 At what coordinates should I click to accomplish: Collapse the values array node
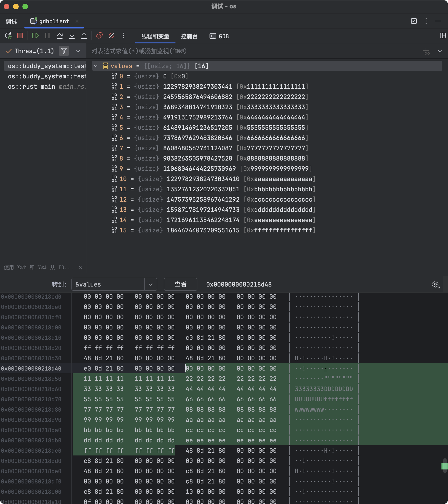pyautogui.click(x=96, y=66)
